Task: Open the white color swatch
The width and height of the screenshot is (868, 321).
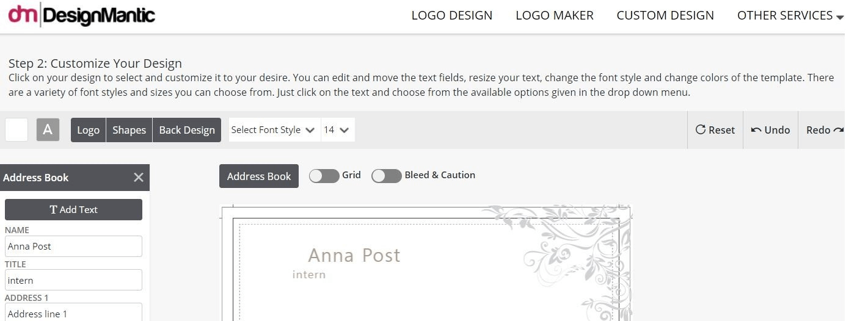Action: pyautogui.click(x=16, y=130)
